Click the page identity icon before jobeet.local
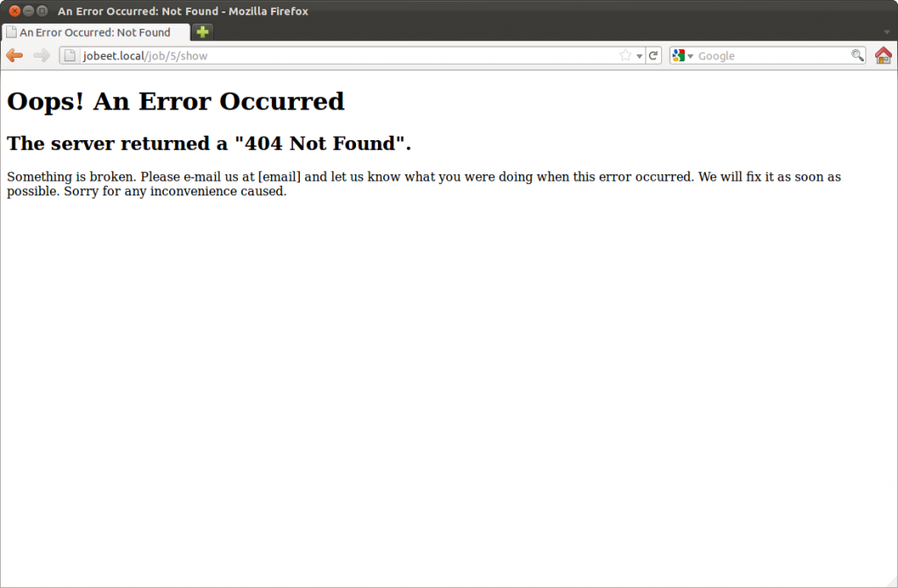 click(69, 55)
